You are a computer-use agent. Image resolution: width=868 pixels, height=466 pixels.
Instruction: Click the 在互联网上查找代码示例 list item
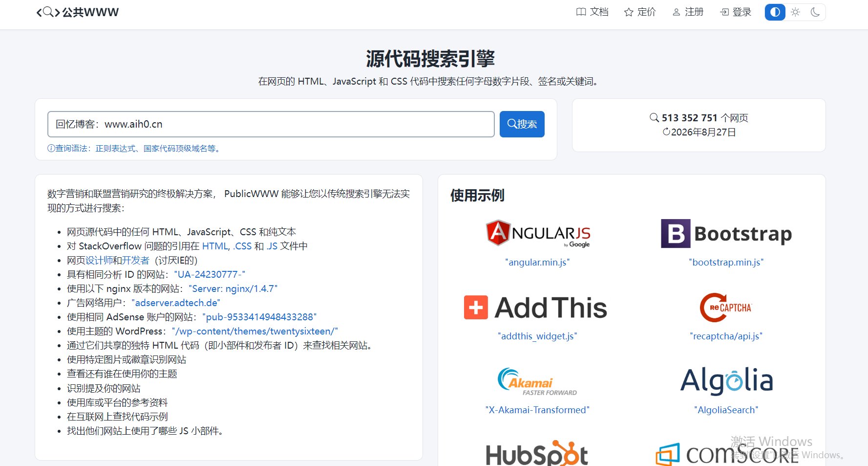(117, 417)
